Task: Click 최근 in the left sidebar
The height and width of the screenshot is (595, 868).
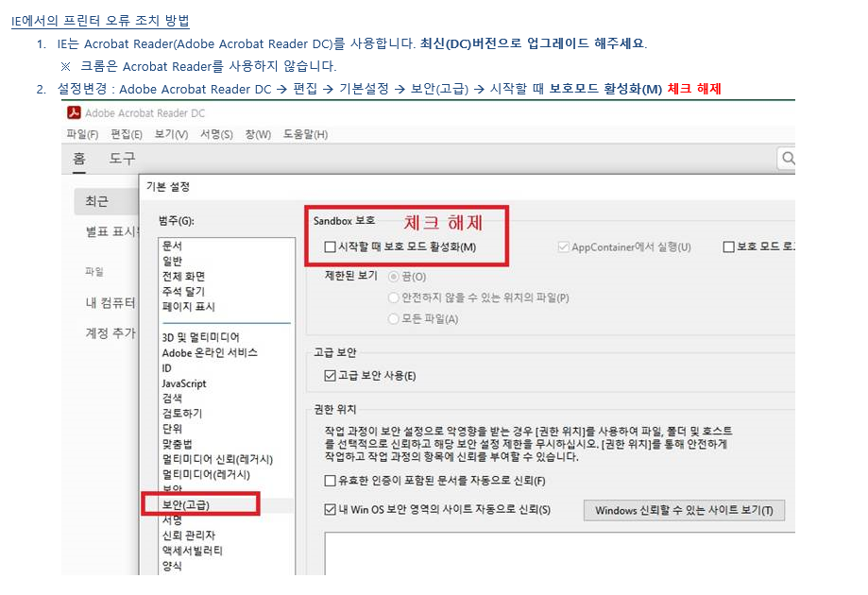Action: click(97, 201)
